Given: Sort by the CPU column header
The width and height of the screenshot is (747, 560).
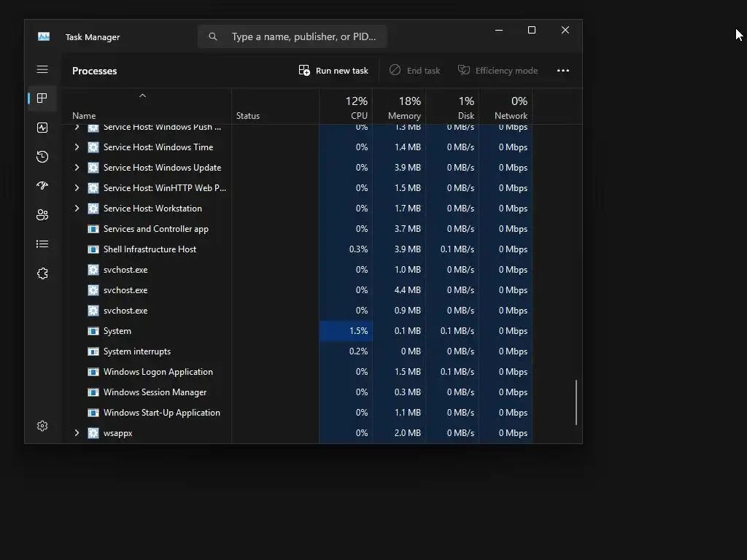Looking at the screenshot, I should (x=346, y=108).
